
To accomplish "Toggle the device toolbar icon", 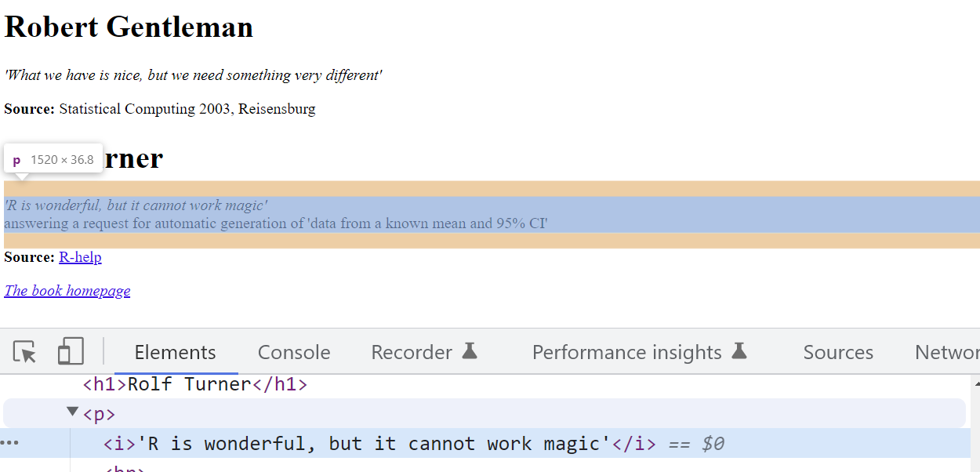I will coord(71,352).
